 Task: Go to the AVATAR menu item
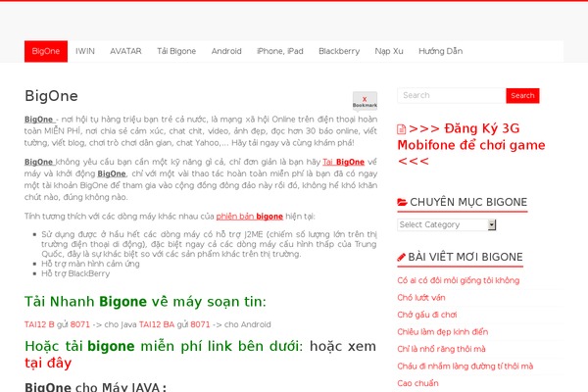point(125,51)
